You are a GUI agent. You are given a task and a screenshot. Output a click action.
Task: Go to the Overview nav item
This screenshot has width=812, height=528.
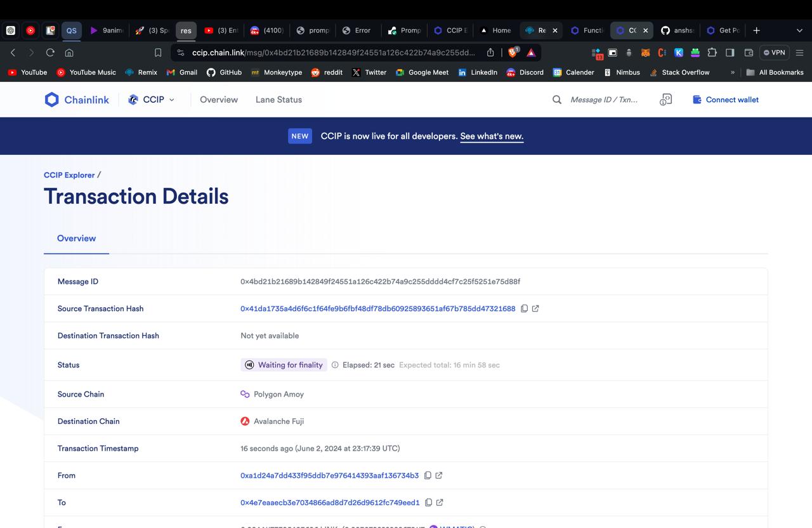coord(219,100)
